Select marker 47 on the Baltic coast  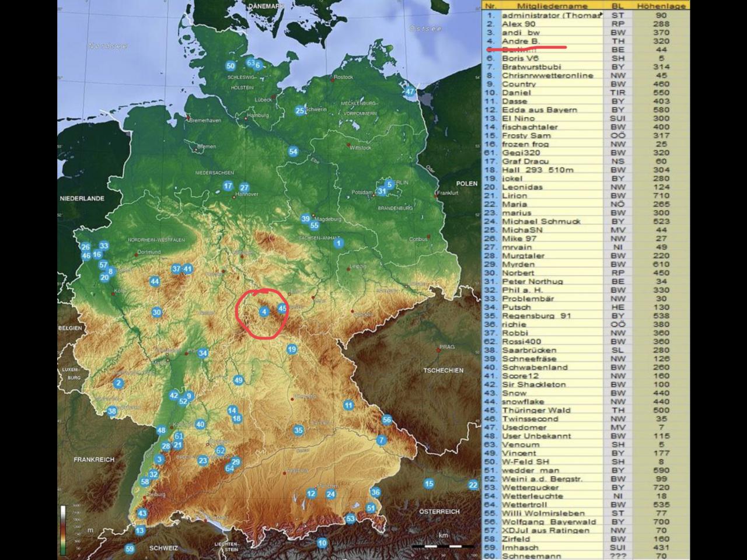[x=410, y=91]
